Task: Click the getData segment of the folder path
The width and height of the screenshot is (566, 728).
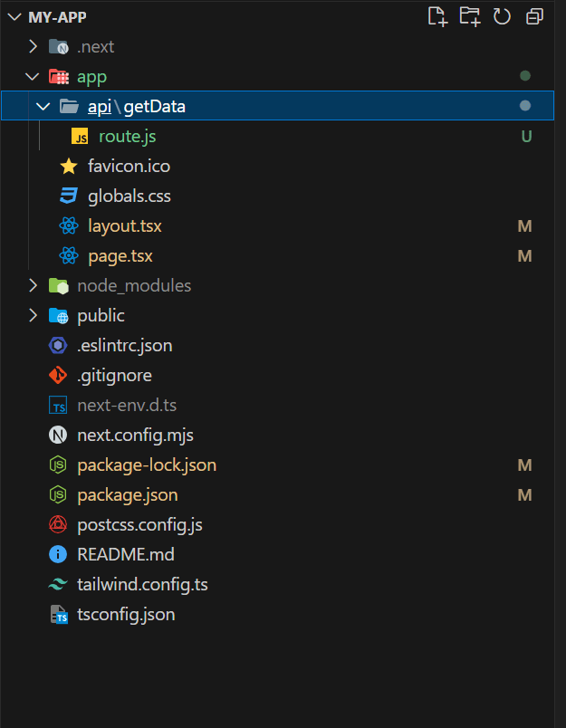Action: pos(155,107)
